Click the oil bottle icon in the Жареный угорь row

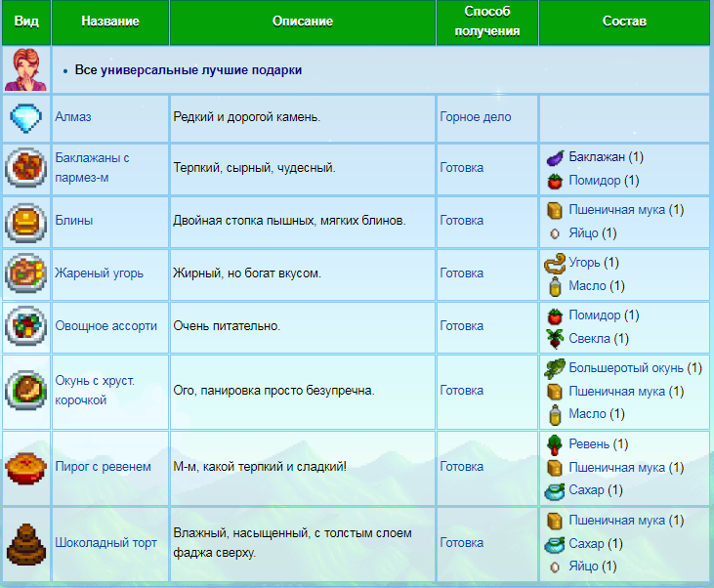555,286
